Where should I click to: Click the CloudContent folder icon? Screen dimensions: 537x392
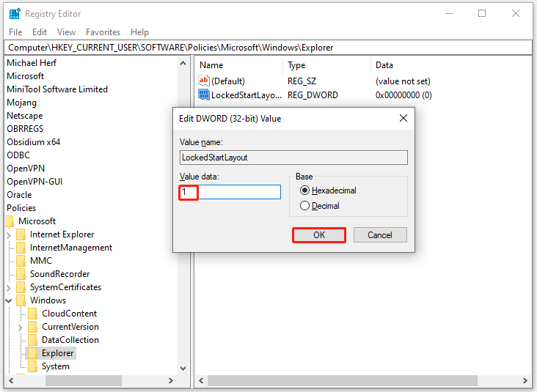[x=32, y=314]
